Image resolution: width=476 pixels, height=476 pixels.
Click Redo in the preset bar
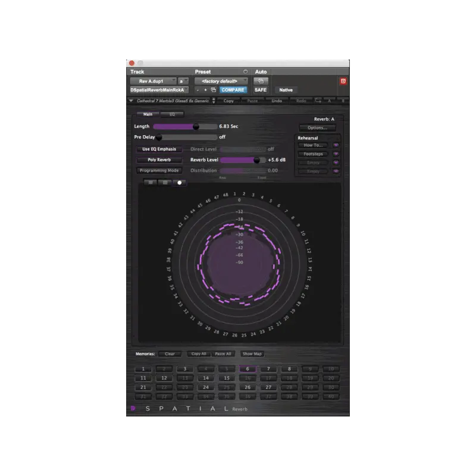tap(301, 101)
